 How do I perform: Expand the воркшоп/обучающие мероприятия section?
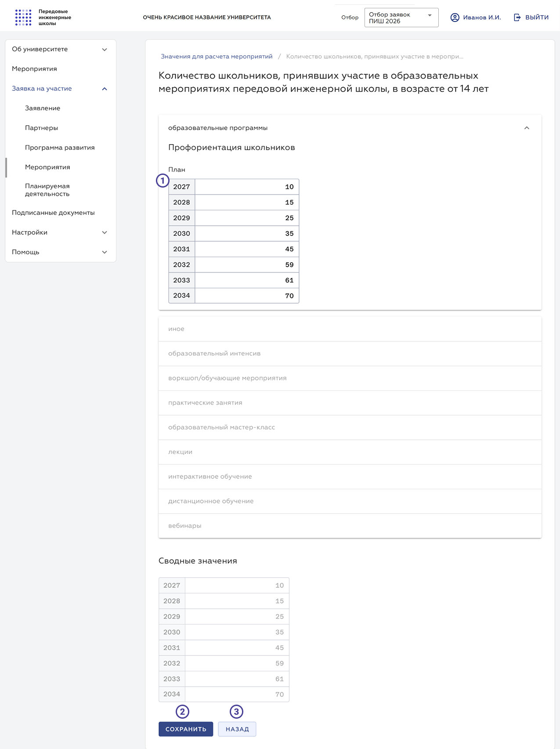(x=350, y=378)
